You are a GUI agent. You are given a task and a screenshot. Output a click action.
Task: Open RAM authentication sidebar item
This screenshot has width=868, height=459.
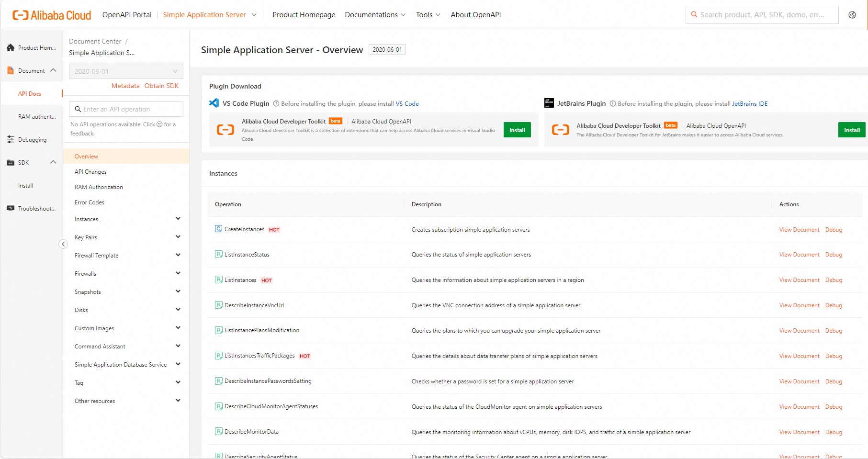(x=37, y=117)
